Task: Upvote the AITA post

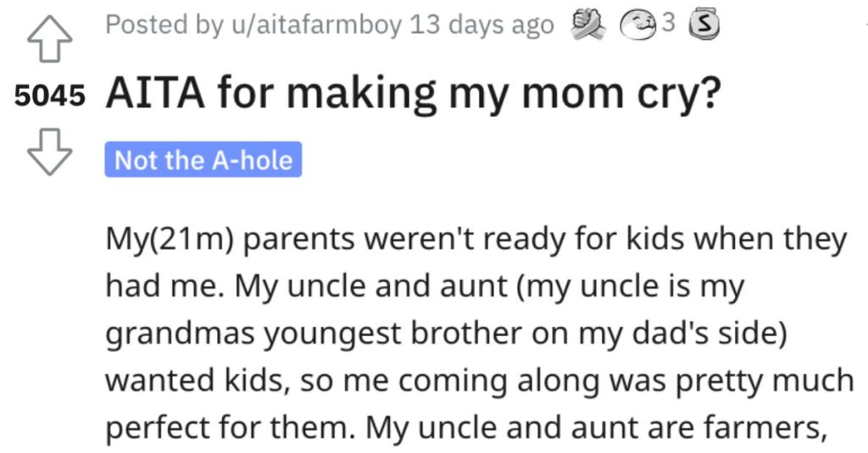Action: tap(49, 40)
